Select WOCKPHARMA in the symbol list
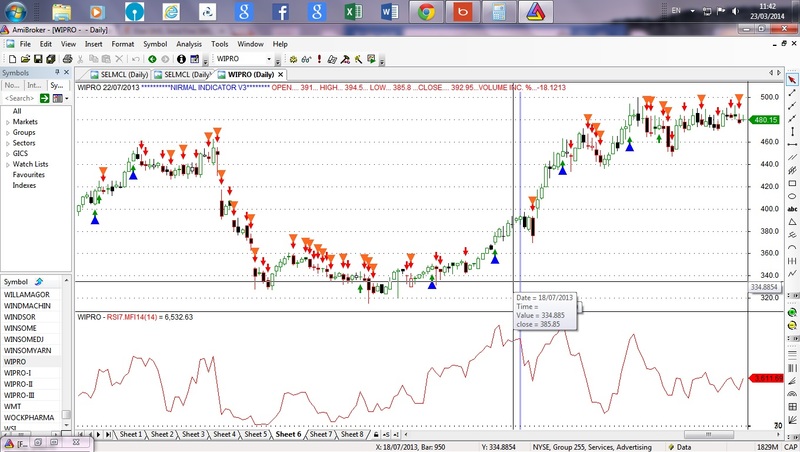The height and width of the screenshot is (452, 800). tap(29, 417)
